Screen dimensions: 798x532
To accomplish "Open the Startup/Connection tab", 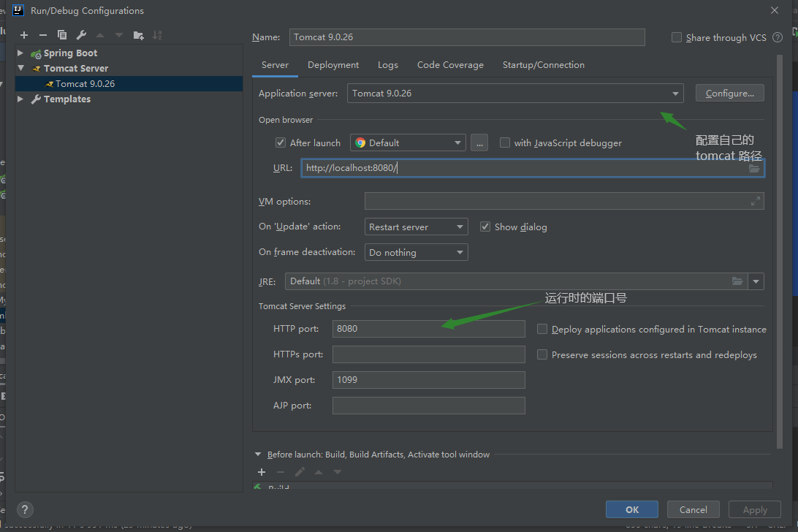I will tap(543, 65).
